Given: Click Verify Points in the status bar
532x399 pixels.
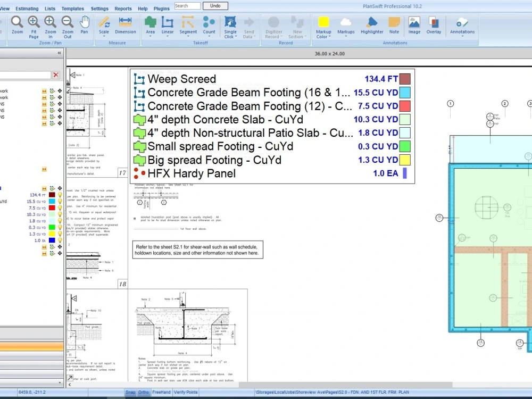Looking at the screenshot, I should coord(186,392).
